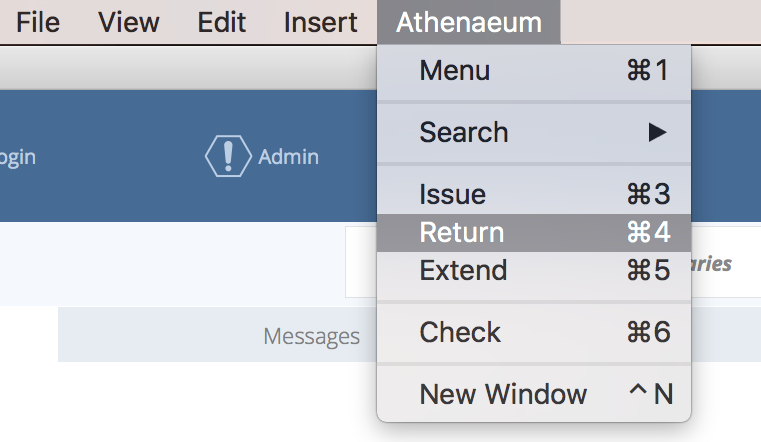
Task: Open the Insert menu
Action: [320, 22]
